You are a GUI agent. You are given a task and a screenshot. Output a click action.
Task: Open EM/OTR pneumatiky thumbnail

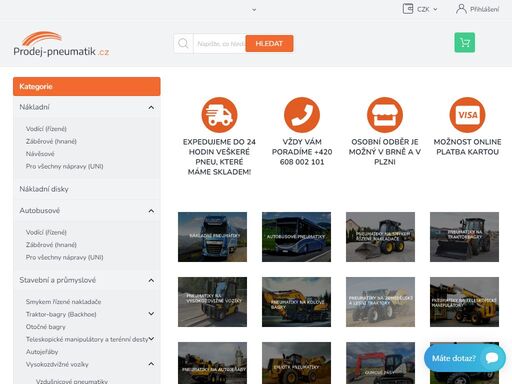coord(296,363)
